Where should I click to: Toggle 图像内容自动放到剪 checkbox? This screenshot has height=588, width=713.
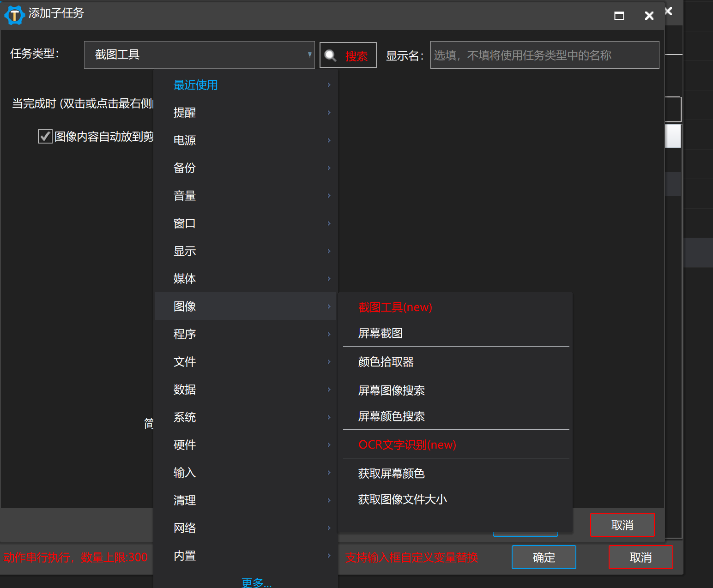tap(45, 136)
